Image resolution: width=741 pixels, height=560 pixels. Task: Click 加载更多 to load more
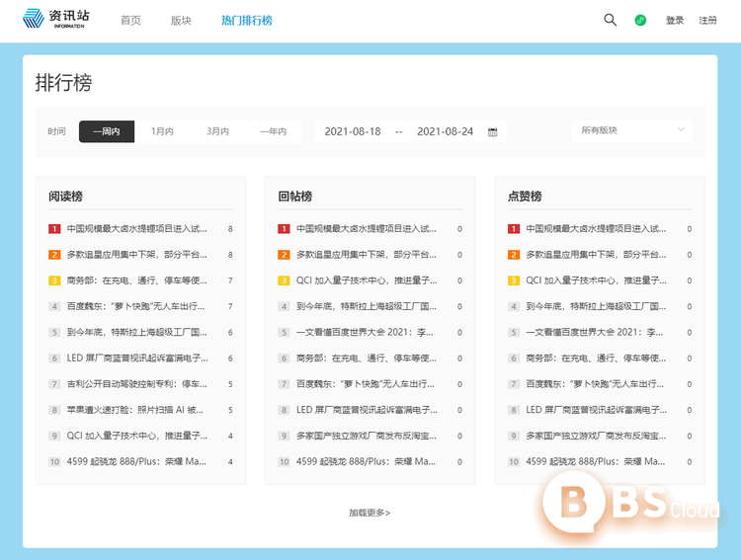click(370, 513)
